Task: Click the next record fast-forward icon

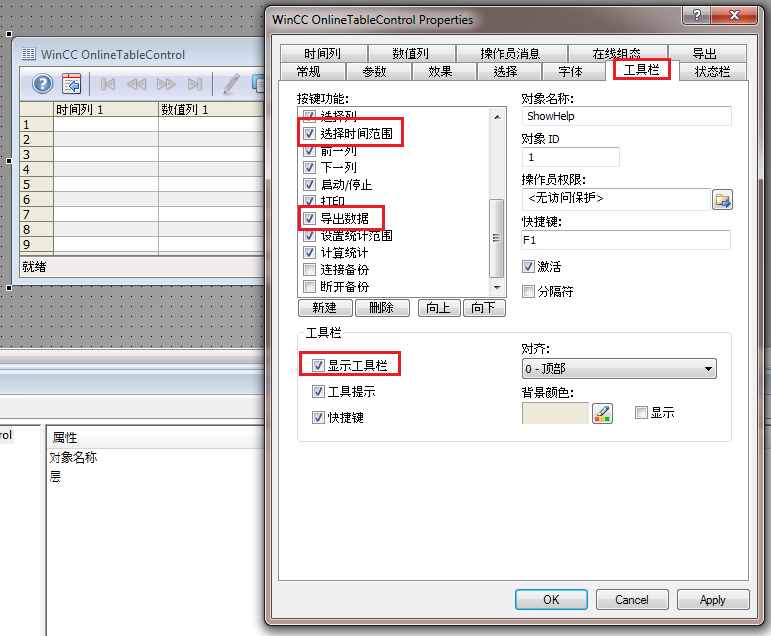Action: pyautogui.click(x=166, y=84)
